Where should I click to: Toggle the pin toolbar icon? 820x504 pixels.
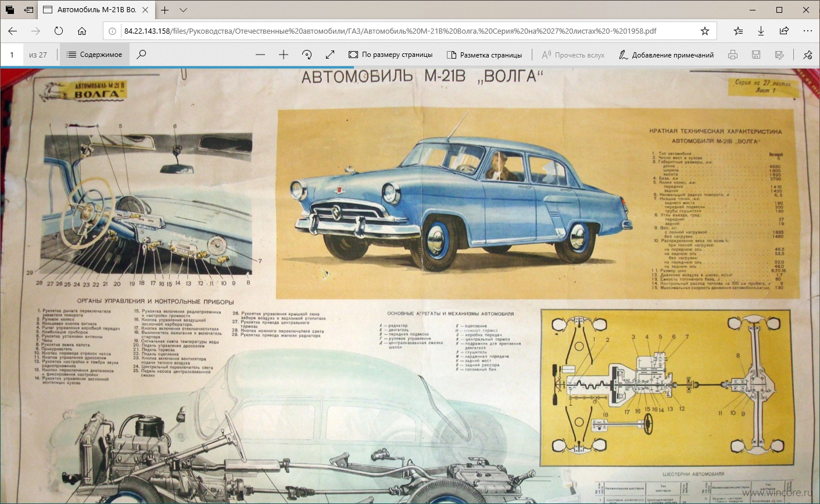click(807, 55)
